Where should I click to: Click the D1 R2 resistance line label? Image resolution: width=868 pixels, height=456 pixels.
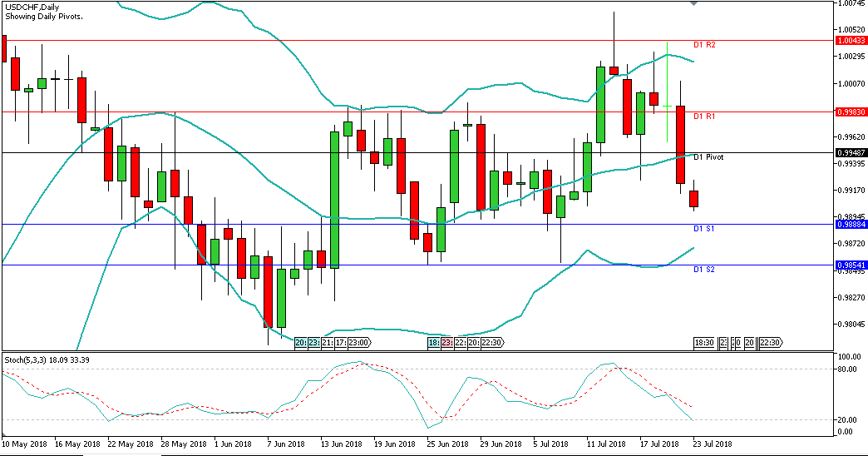tap(704, 45)
